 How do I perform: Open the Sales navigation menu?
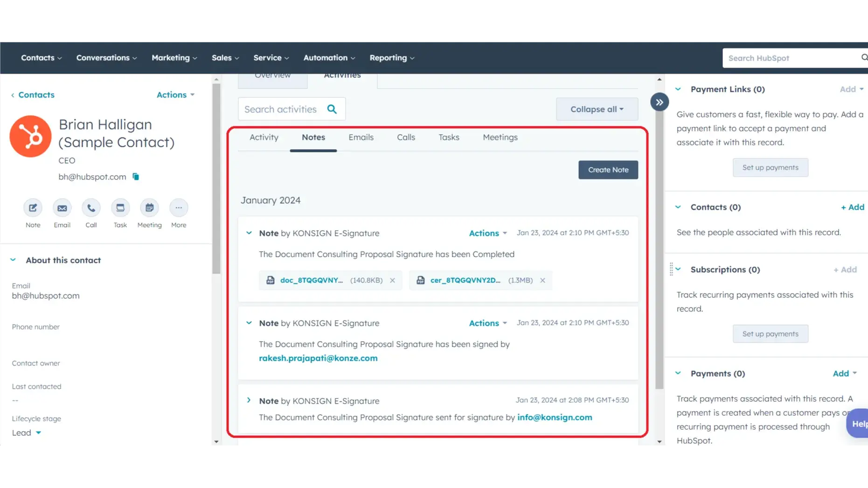coord(225,58)
